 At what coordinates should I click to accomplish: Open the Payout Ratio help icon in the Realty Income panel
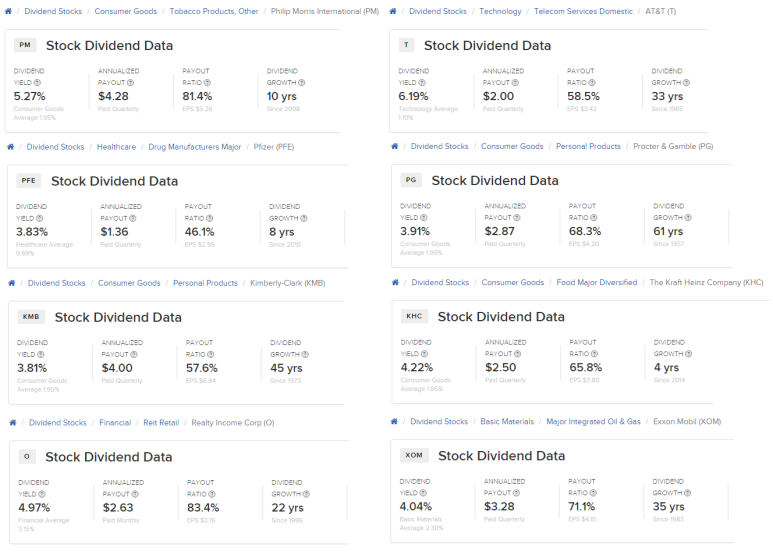pos(212,494)
